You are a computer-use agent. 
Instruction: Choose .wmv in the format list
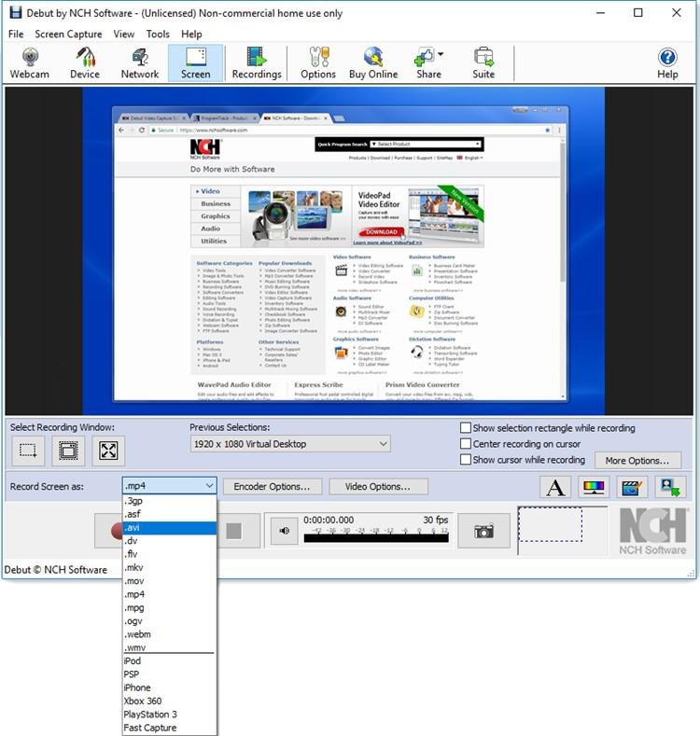(x=169, y=647)
